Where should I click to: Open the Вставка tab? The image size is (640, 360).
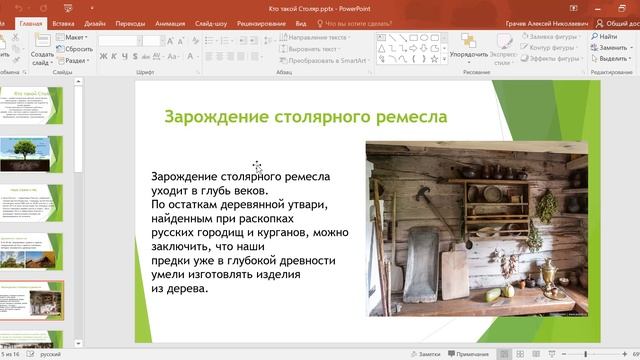63,24
